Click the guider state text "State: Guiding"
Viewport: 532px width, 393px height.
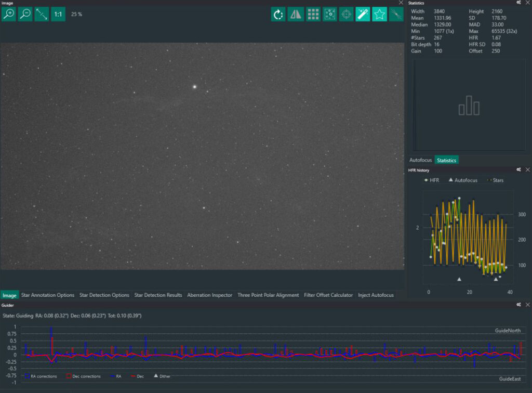click(x=18, y=316)
